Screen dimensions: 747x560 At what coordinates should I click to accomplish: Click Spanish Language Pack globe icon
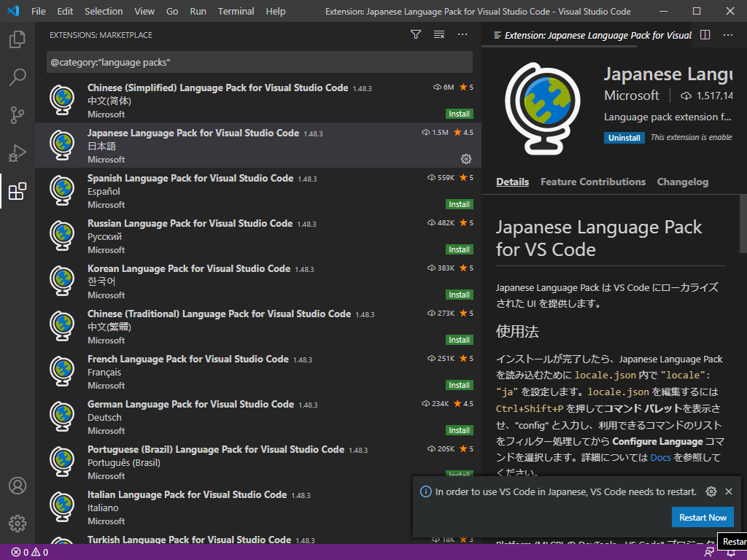pos(63,190)
